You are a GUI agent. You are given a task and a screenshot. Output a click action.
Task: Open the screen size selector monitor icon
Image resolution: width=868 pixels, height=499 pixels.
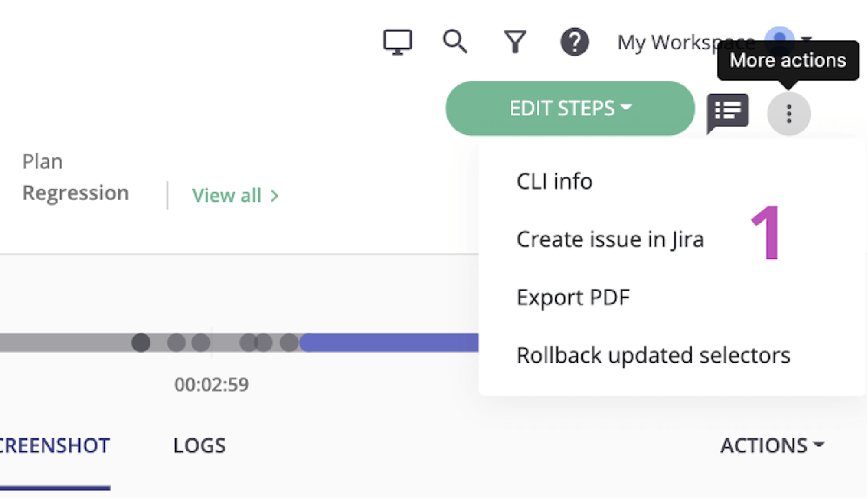click(x=398, y=41)
